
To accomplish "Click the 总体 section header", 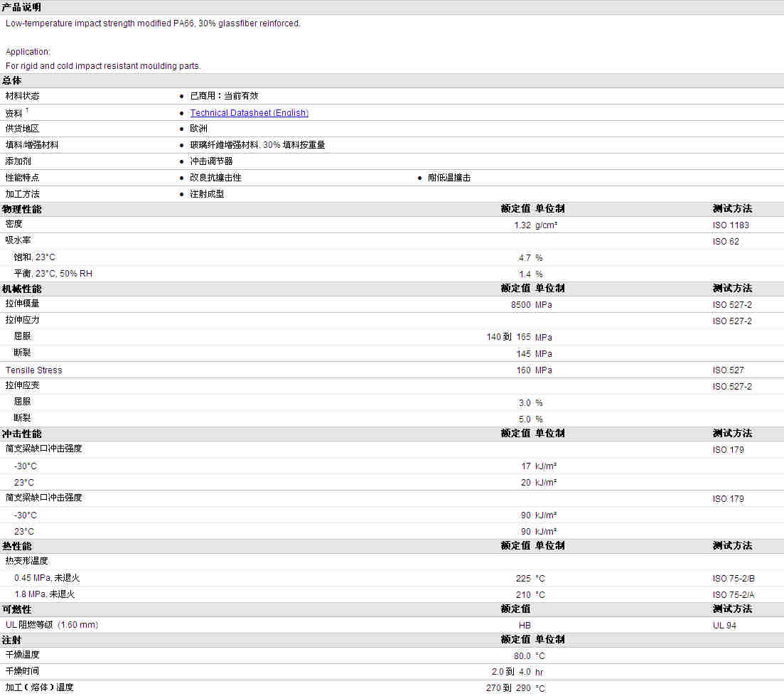I will (x=11, y=80).
